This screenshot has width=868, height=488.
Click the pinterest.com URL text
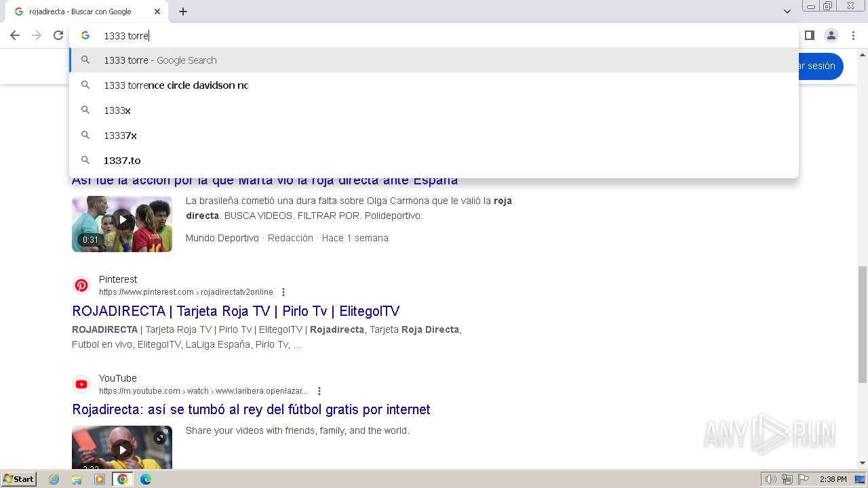(x=186, y=292)
